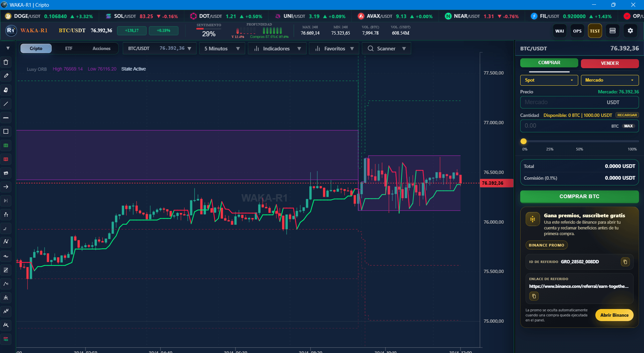Screen dimensions: 644x353
Task: Click the Total 0.0000 USDT value
Action: (x=620, y=166)
